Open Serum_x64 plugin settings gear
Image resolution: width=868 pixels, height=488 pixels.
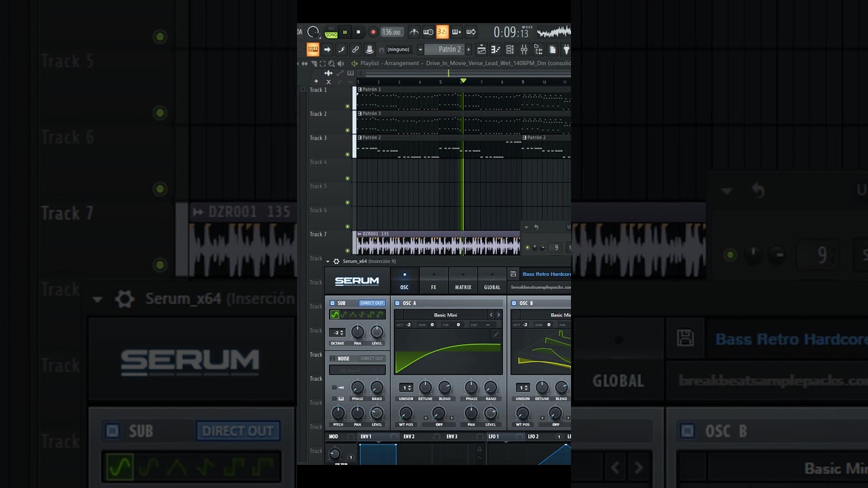(336, 261)
